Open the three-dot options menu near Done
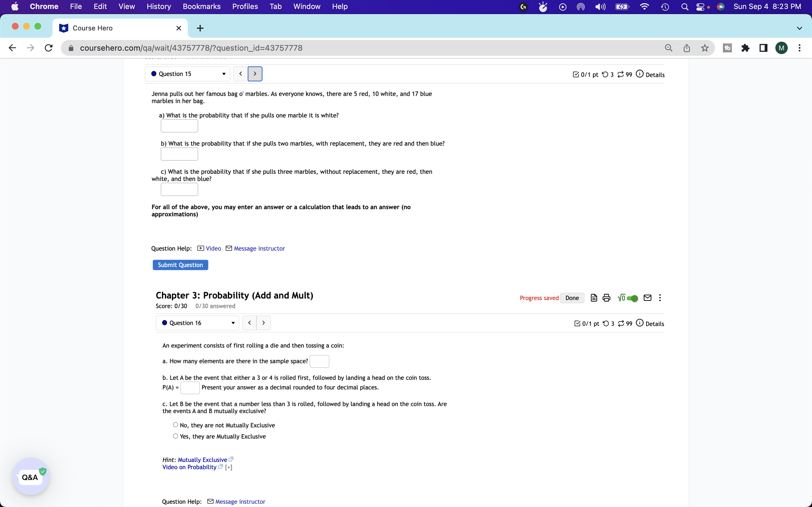The width and height of the screenshot is (812, 507). [x=660, y=298]
